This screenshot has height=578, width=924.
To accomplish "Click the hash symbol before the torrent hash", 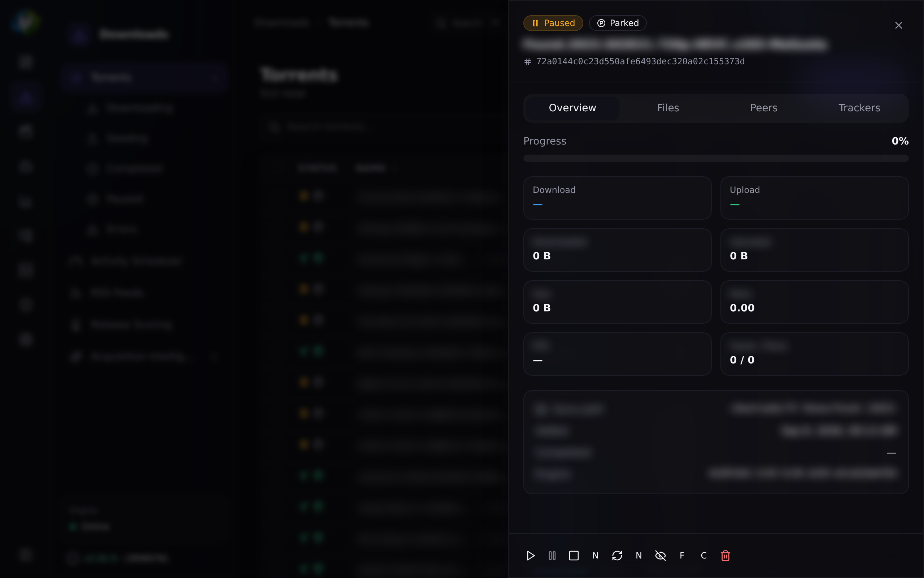I will click(x=527, y=61).
